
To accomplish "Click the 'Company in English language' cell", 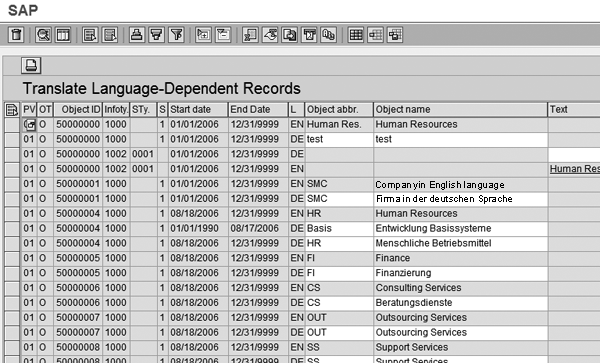I will [x=460, y=184].
